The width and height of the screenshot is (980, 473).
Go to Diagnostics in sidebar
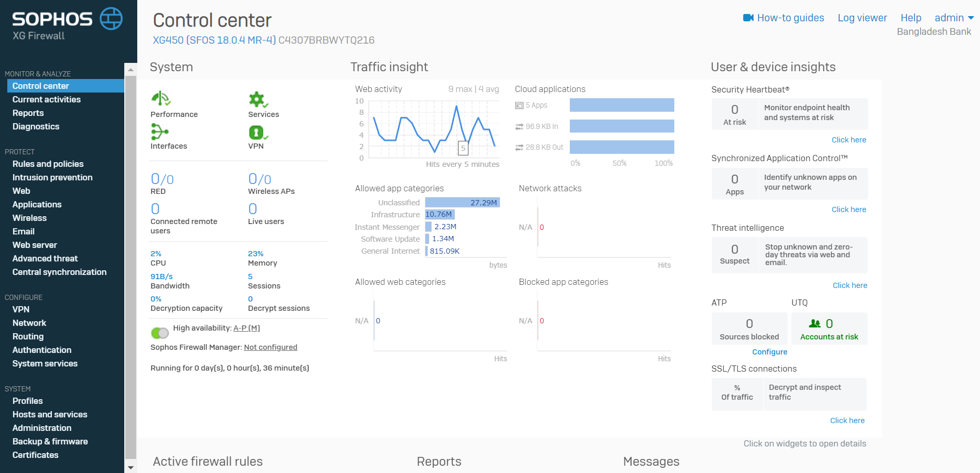coord(36,126)
